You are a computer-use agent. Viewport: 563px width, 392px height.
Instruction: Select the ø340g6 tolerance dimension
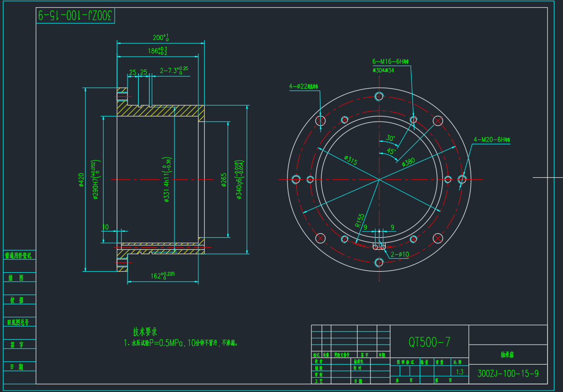click(239, 180)
